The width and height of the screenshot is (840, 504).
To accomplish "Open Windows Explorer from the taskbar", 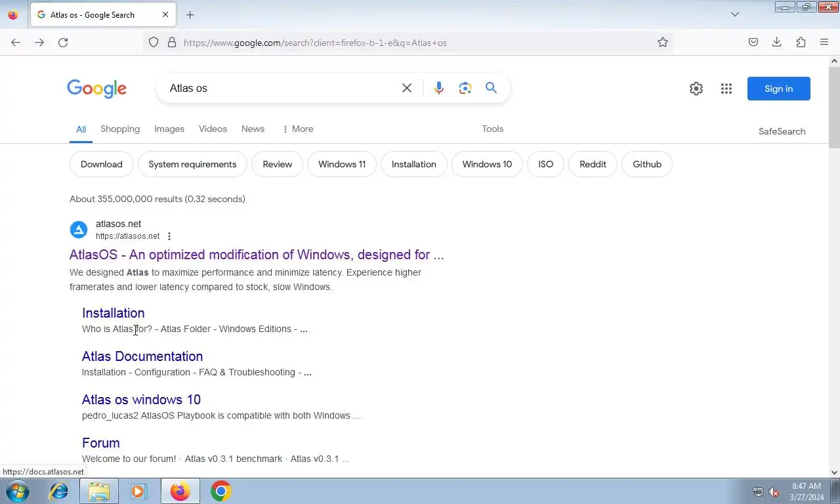I will 99,491.
